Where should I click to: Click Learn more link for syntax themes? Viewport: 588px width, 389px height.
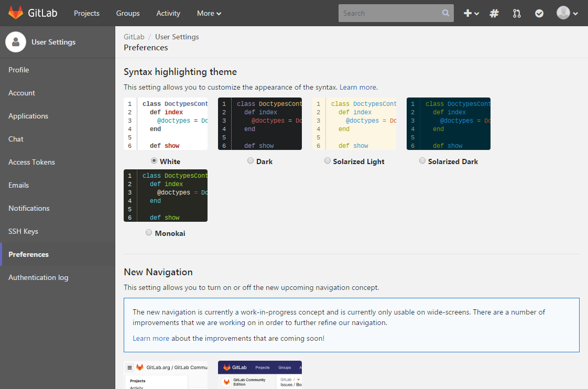coord(358,87)
